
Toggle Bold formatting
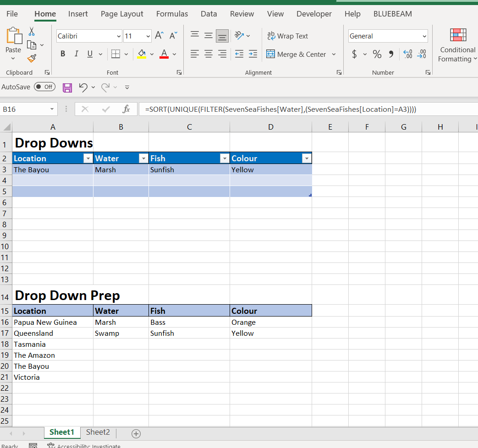click(63, 54)
